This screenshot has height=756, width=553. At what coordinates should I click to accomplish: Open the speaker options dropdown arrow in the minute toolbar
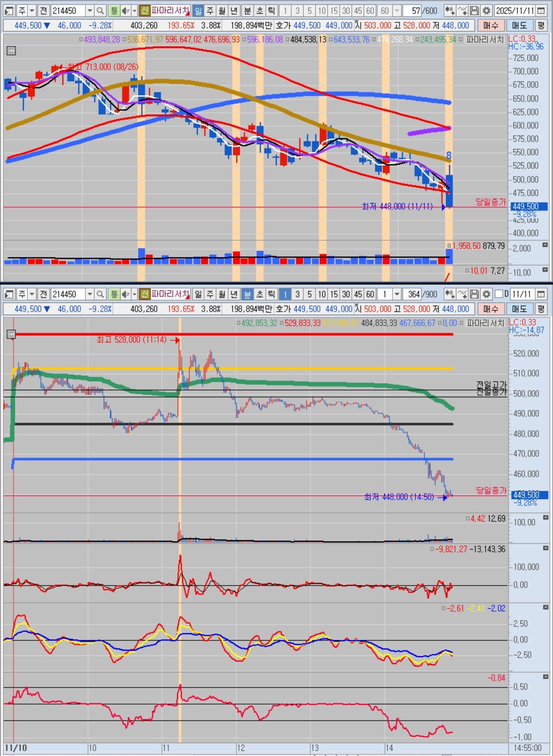click(134, 294)
